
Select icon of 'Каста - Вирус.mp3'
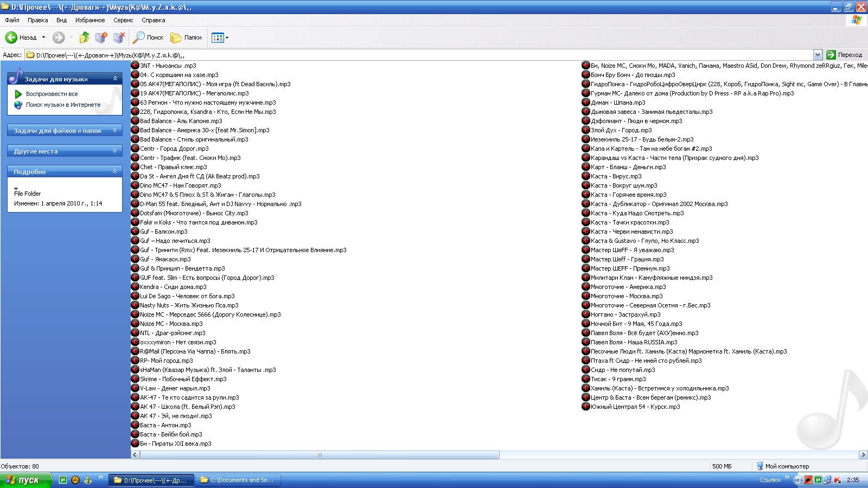586,176
